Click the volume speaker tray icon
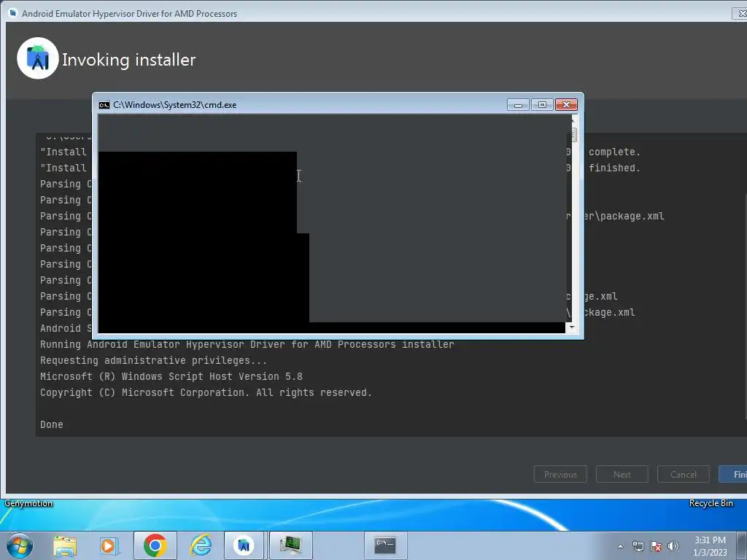Image resolution: width=747 pixels, height=560 pixels. tap(673, 546)
